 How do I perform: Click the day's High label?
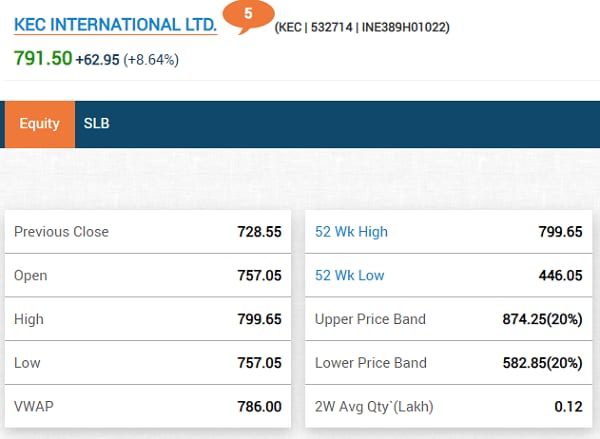(30, 319)
